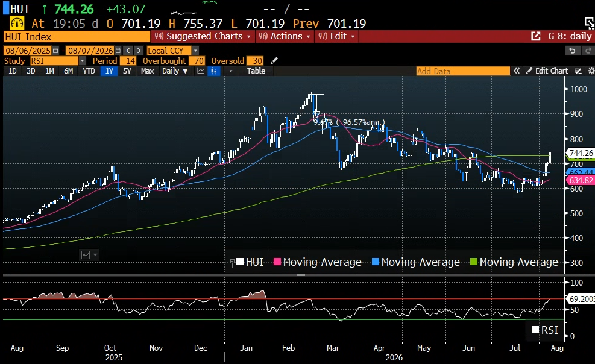Screen dimensions: 595x364
Task: Click the +43.07 change value in header
Action: pos(125,8)
